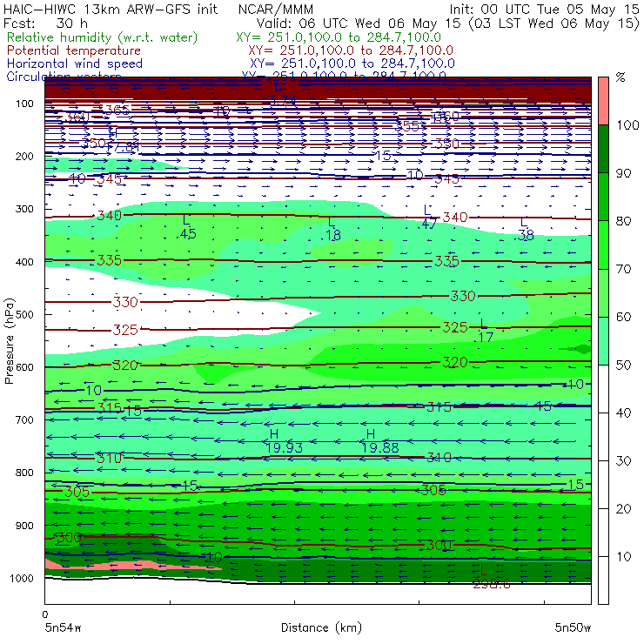Click the "Fcst: 30 h" forecast label
The width and height of the screenshot is (644, 644).
pos(45,23)
